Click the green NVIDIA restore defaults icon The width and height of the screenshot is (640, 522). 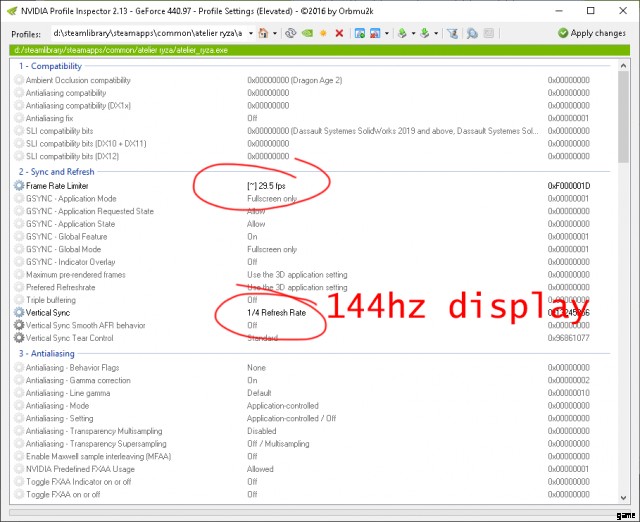308,33
